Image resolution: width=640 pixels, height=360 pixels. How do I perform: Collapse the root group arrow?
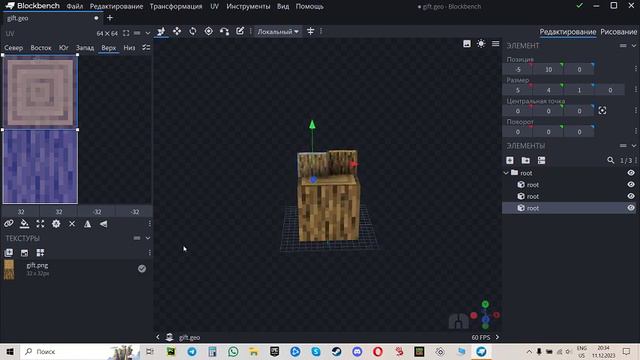(506, 173)
